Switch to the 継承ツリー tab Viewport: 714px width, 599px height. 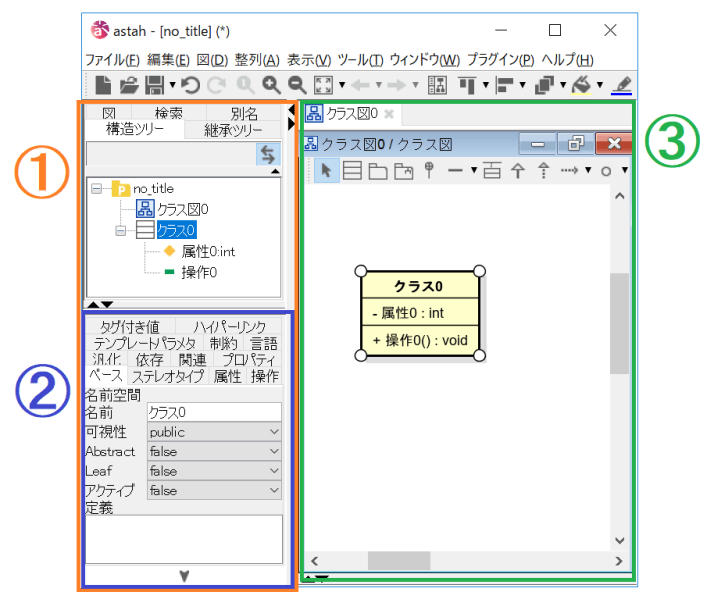tap(233, 130)
